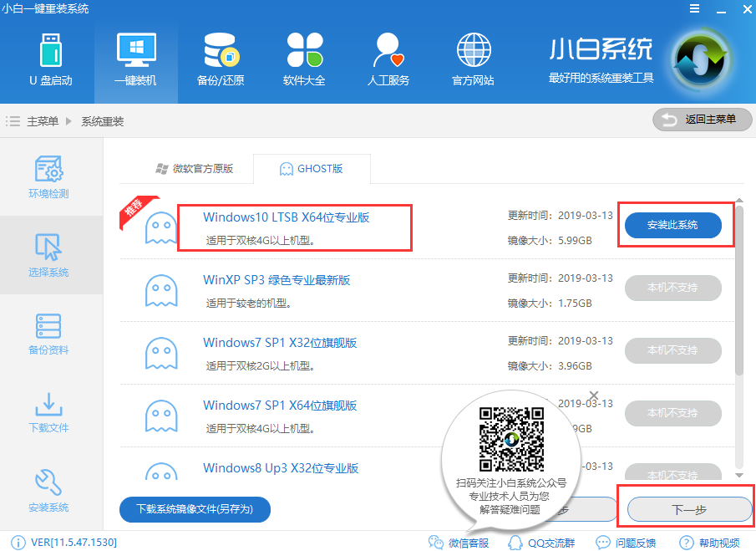The width and height of the screenshot is (756, 551).
Task: Go to the 下载文件 step
Action: click(x=48, y=412)
